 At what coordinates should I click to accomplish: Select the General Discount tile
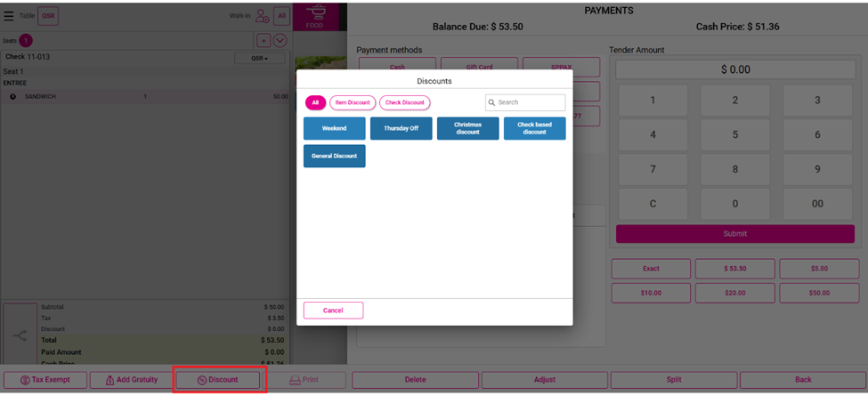point(334,156)
